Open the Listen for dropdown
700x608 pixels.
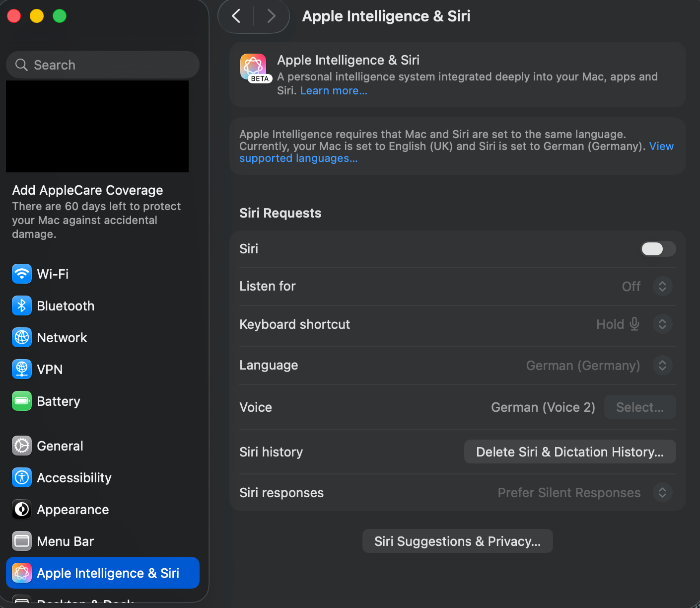[662, 286]
